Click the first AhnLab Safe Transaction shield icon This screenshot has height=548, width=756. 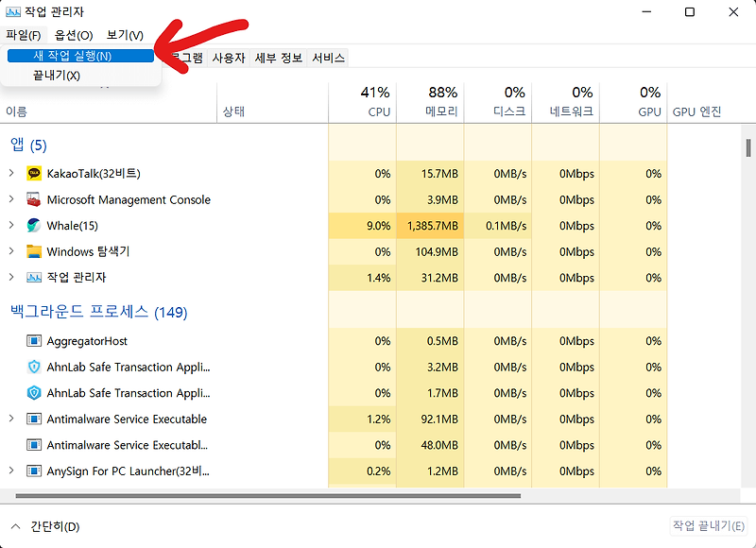34,368
